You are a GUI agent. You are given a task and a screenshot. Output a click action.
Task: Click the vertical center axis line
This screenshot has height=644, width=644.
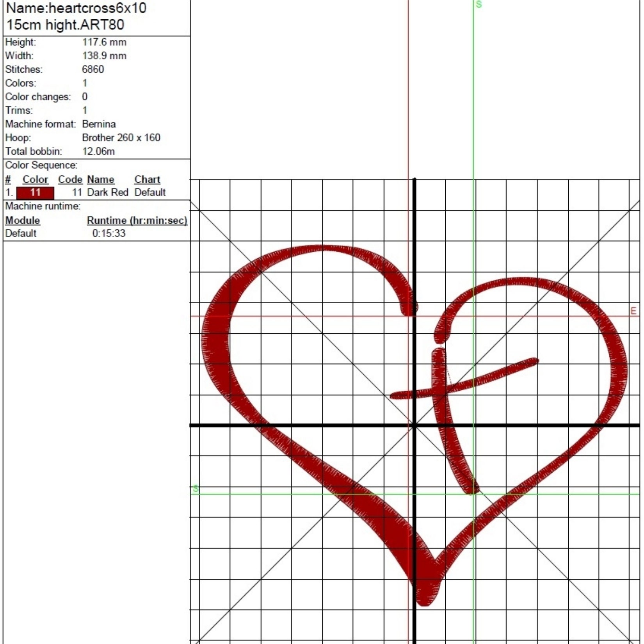click(415, 273)
